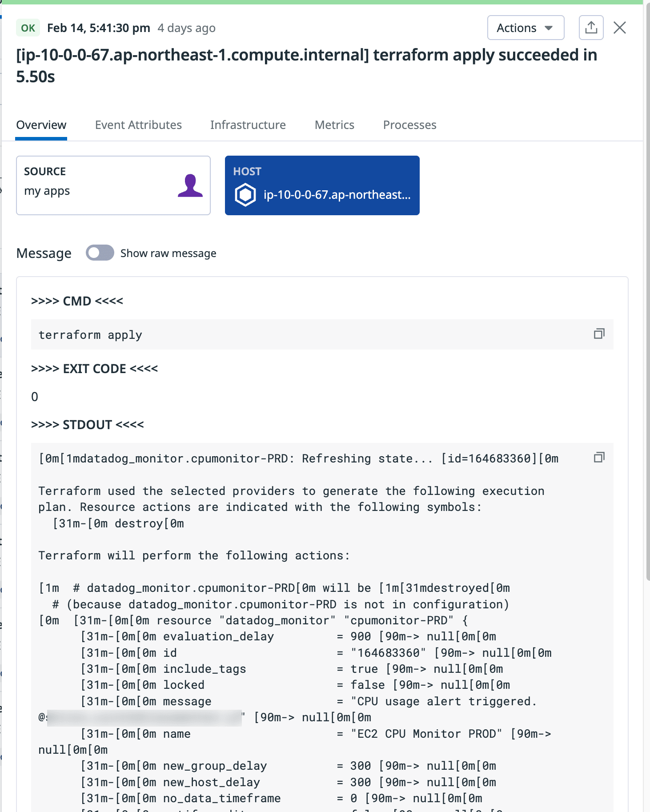The width and height of the screenshot is (650, 812).
Task: Click the event title text
Action: pyautogui.click(x=307, y=66)
